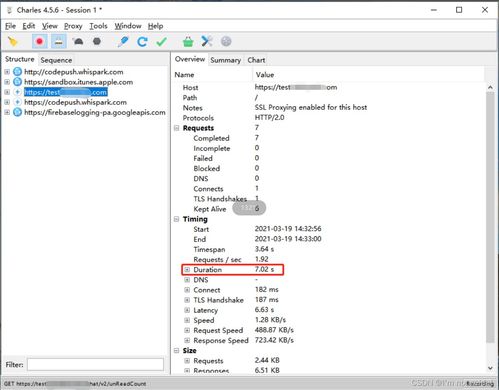This screenshot has height=390, width=499.
Task: Click the overview vertical scrollbar thumb
Action: pyautogui.click(x=490, y=217)
